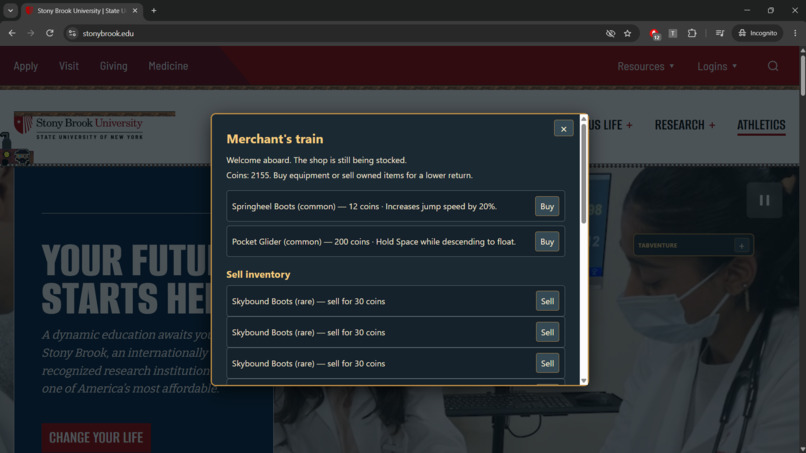806x453 pixels.
Task: Buy the Springheel Boots item
Action: (x=546, y=206)
